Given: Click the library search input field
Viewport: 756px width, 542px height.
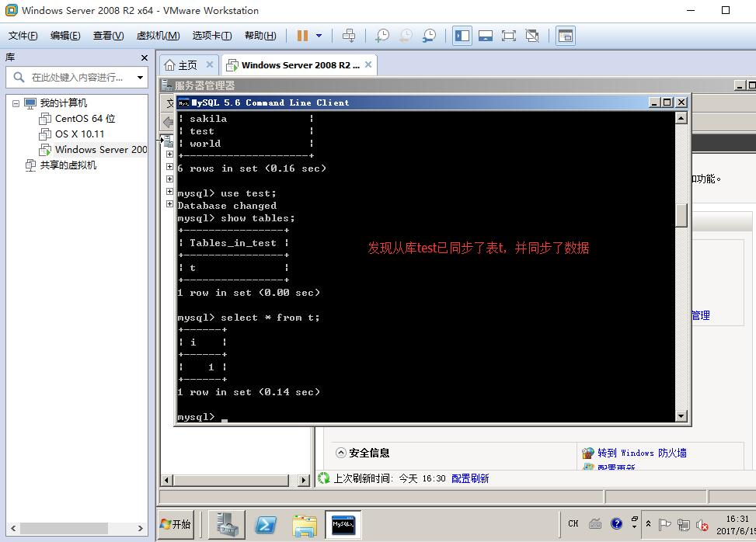Looking at the screenshot, I should (x=77, y=77).
